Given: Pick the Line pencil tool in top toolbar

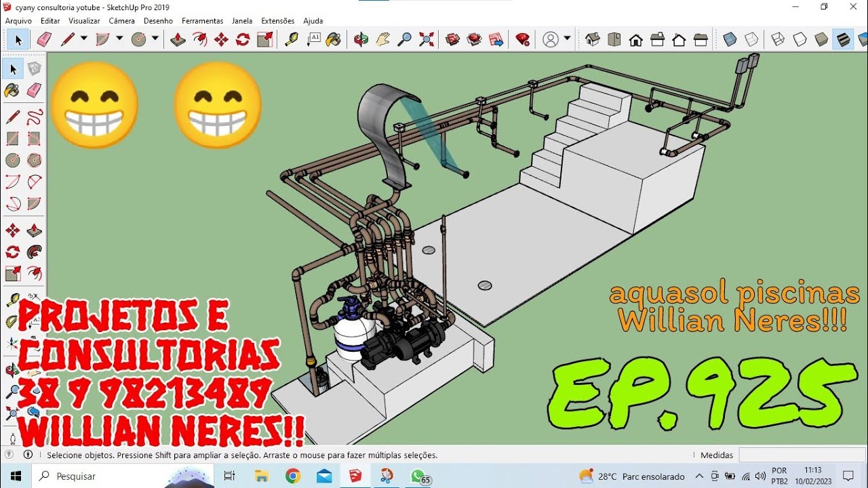Looking at the screenshot, I should coord(67,39).
